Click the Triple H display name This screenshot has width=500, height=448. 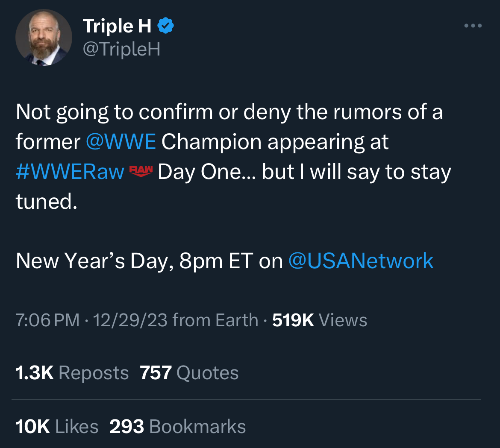click(x=117, y=26)
